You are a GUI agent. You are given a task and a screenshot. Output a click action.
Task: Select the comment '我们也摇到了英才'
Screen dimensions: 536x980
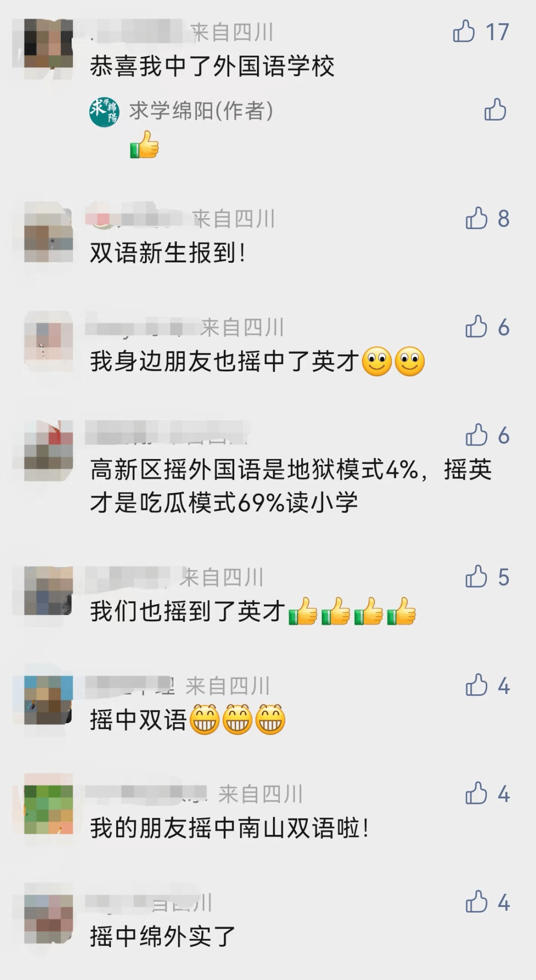pos(253,611)
